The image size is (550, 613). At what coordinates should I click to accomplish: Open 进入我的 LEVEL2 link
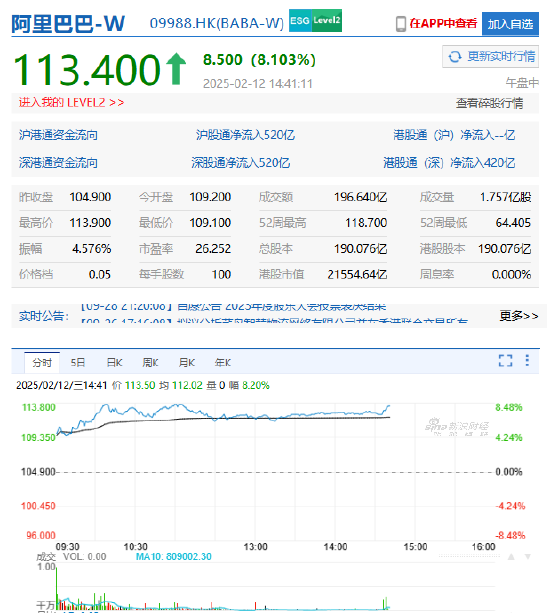tap(72, 102)
